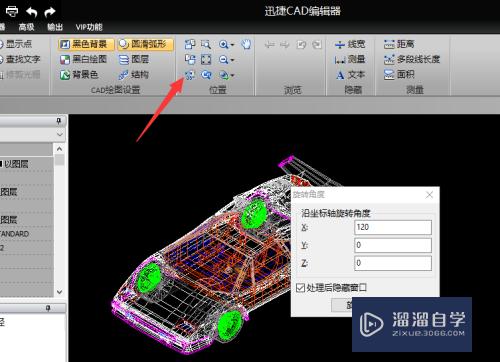Click the scrollbar up arrow in the left panel
The height and width of the screenshot is (362, 500).
point(59,149)
